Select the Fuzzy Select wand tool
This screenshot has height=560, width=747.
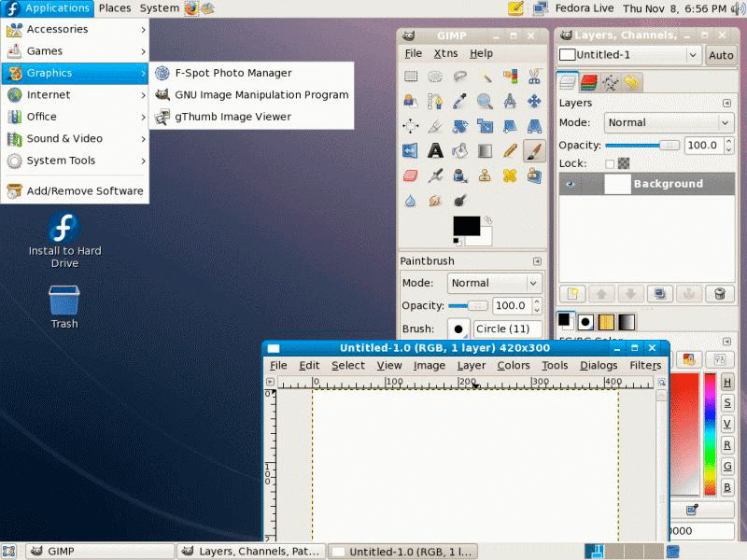point(485,77)
